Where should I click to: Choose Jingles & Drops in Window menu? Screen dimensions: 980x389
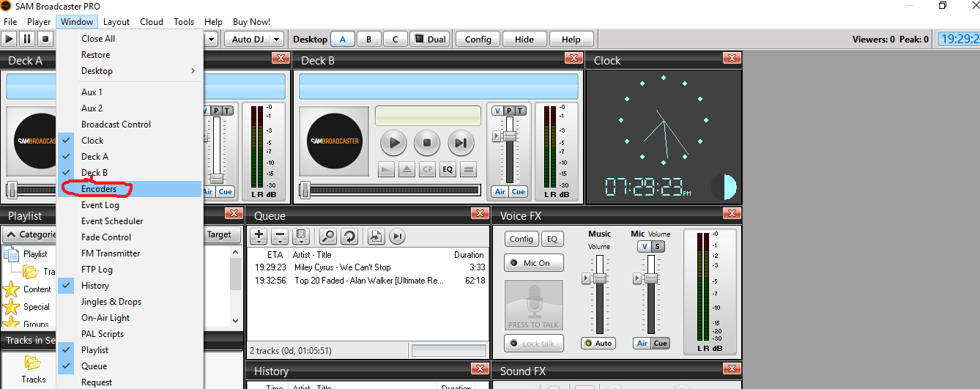click(x=130, y=302)
